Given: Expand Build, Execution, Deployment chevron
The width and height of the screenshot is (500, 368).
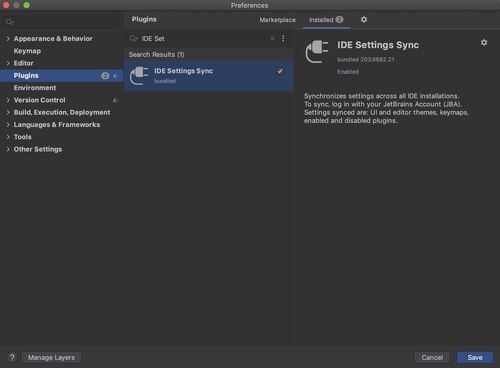Looking at the screenshot, I should (8, 112).
